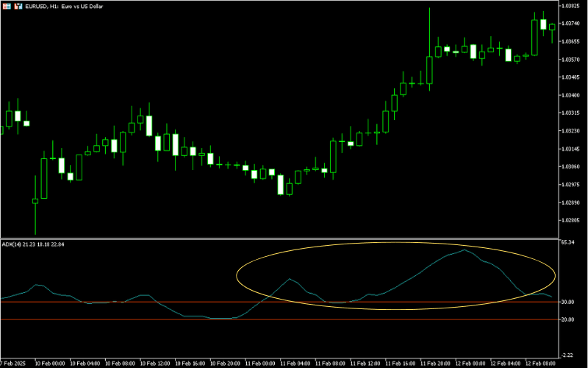Click the upper red level line at 30.00
Viewport: 588px width, 368px height.
pos(147,302)
